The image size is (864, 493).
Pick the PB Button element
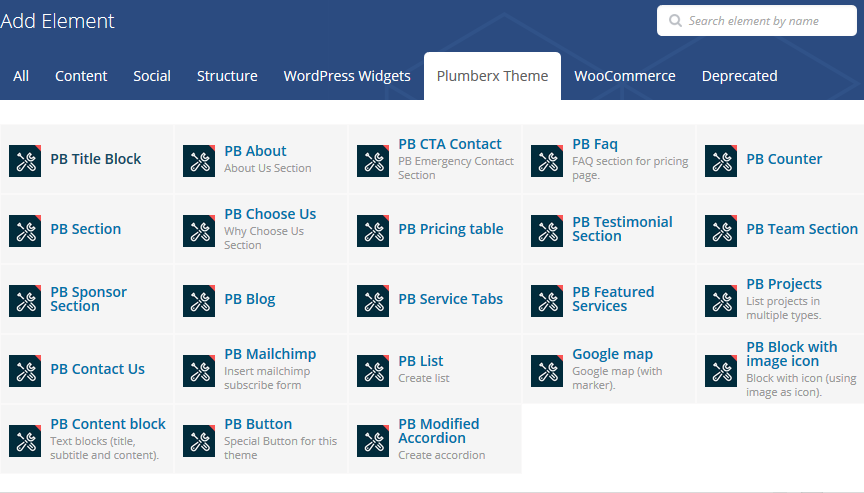258,424
